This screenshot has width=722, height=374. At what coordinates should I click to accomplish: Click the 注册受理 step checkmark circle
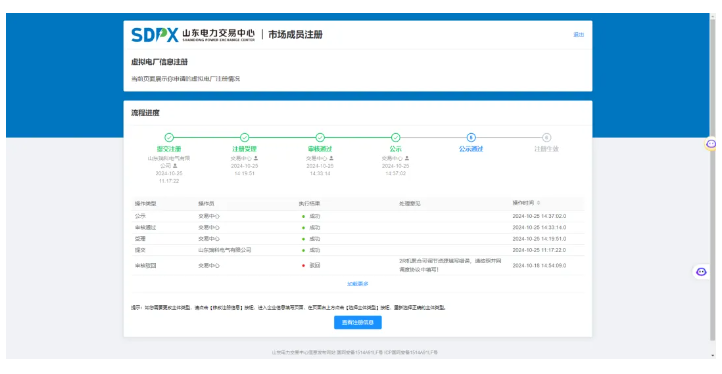click(x=245, y=137)
